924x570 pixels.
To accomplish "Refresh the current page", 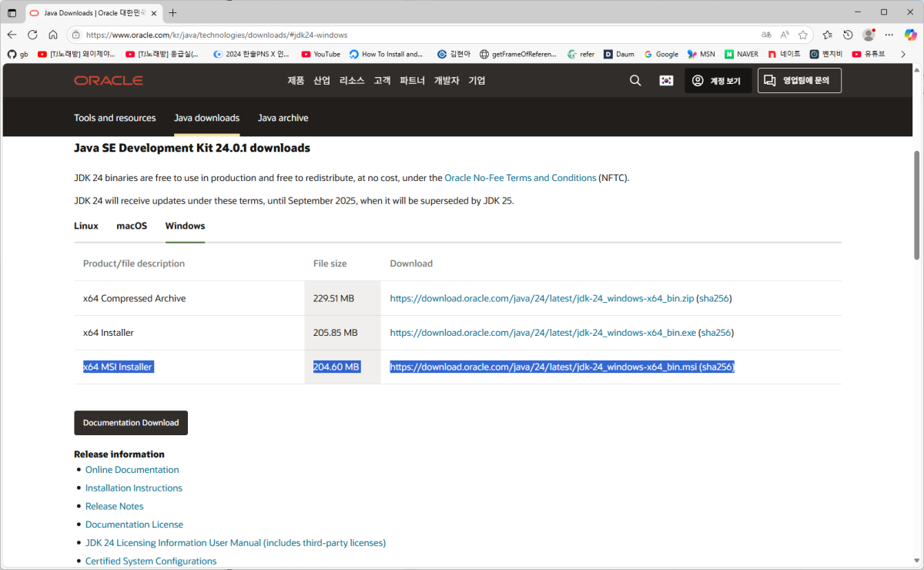I will 32,35.
